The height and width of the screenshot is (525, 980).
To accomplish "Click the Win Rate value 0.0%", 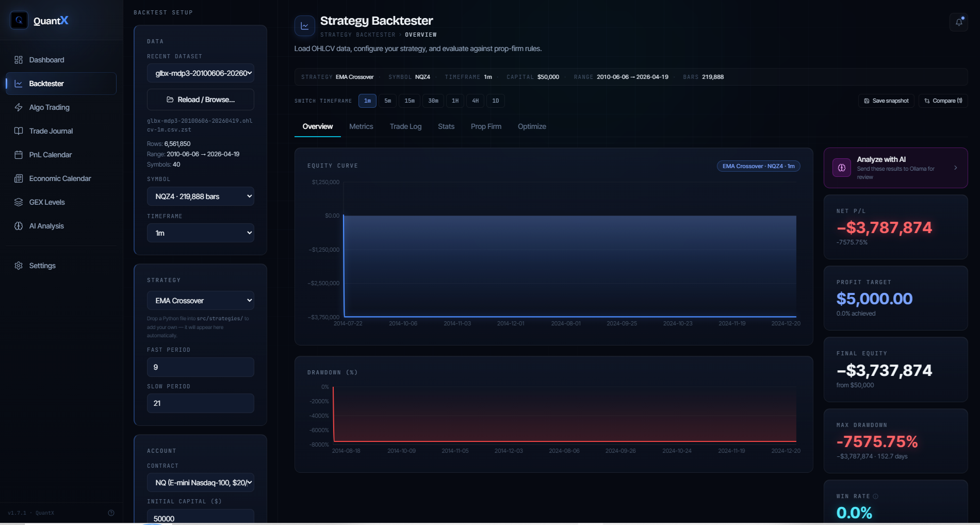I will [x=854, y=513].
